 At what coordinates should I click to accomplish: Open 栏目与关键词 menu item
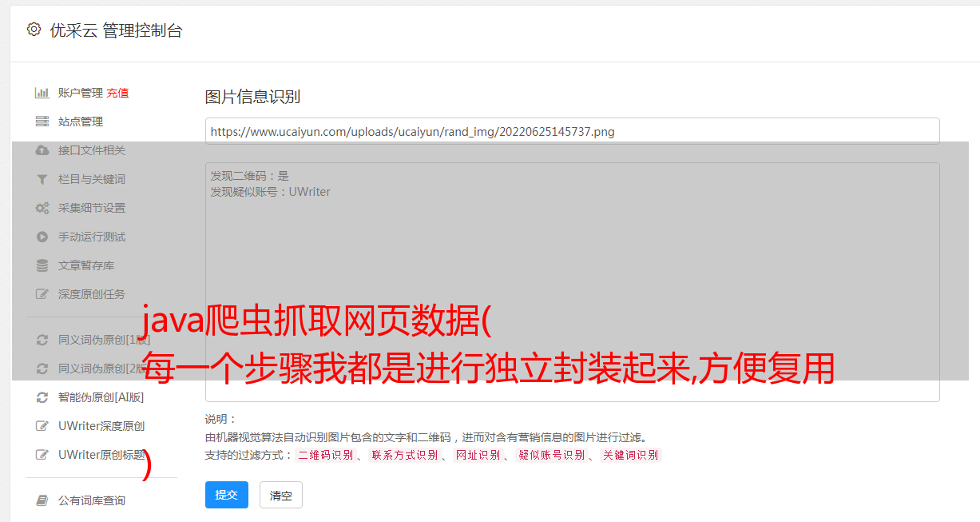point(92,179)
